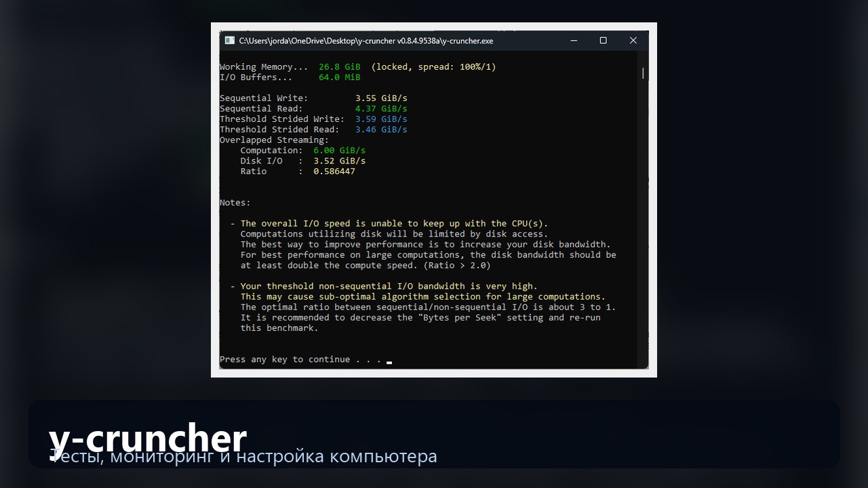This screenshot has height=488, width=868.
Task: Click Threshold Strided Read 3.46 GiB/s value
Action: coord(381,129)
